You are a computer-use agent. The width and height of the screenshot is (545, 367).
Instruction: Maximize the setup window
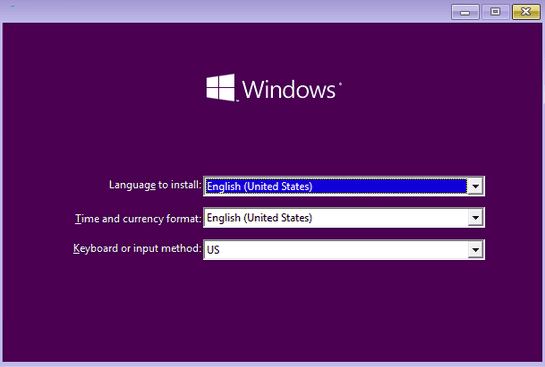click(x=495, y=12)
